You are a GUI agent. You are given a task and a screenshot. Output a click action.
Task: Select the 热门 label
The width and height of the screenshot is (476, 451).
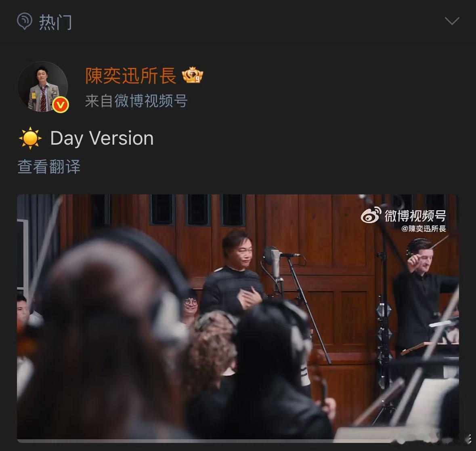click(x=56, y=22)
